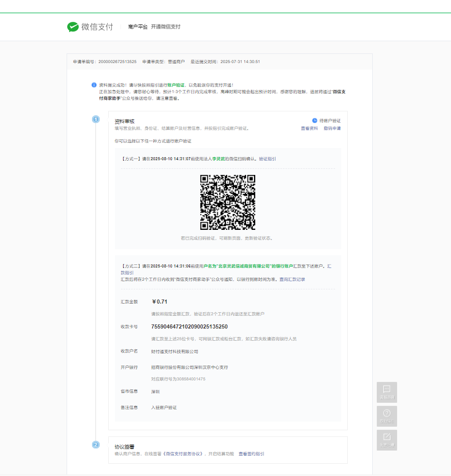Open the 汇款指引 link in 方式二
451x476 pixels.
(x=329, y=266)
